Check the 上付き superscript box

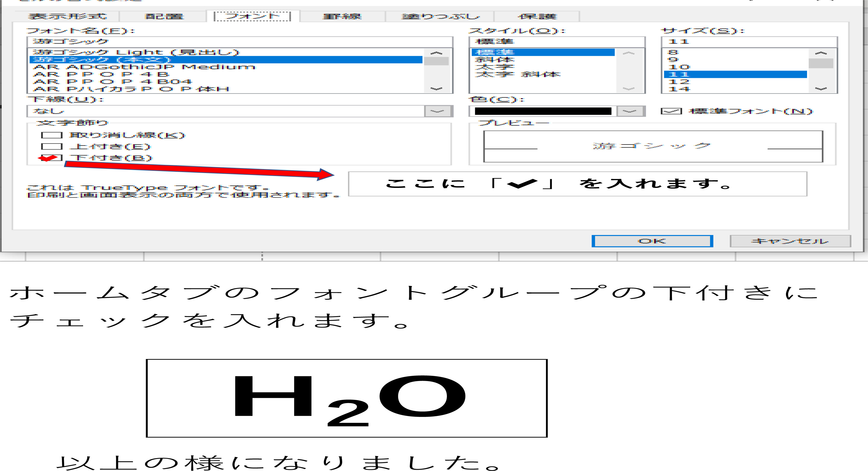pyautogui.click(x=52, y=147)
